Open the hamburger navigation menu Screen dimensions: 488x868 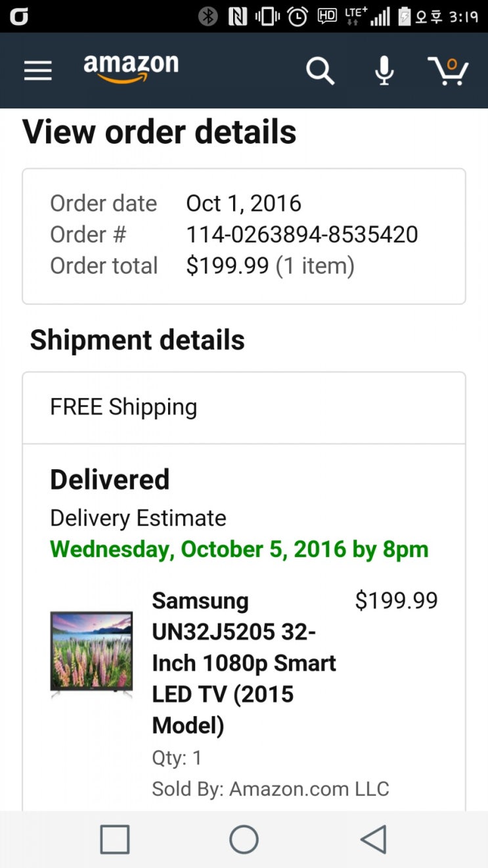pos(37,70)
